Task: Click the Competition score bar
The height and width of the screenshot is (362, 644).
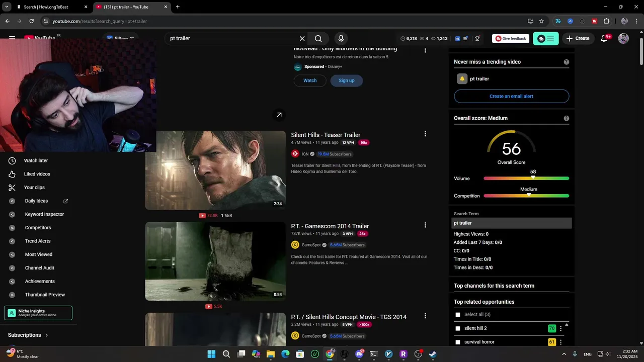Action: click(x=526, y=196)
